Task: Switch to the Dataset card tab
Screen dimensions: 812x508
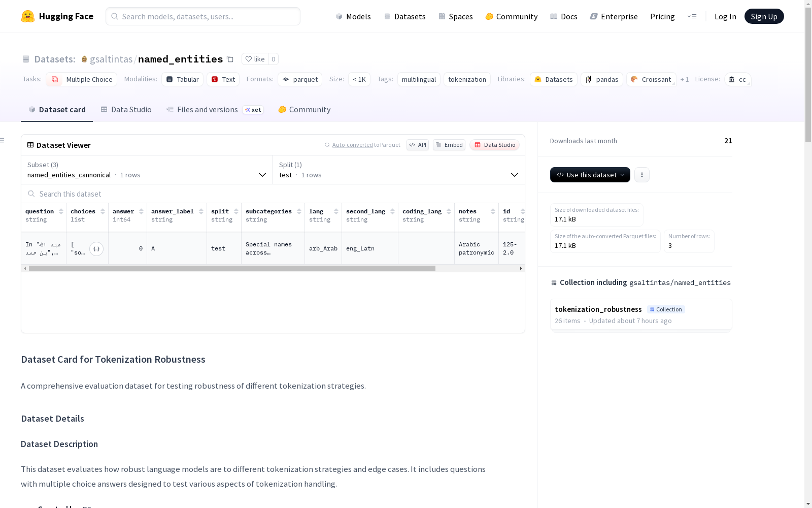Action: point(57,110)
